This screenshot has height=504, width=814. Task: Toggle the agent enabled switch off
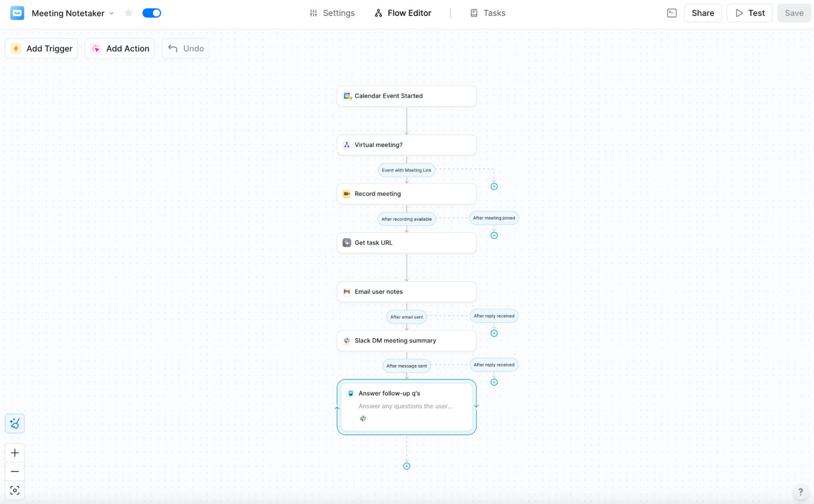(152, 13)
